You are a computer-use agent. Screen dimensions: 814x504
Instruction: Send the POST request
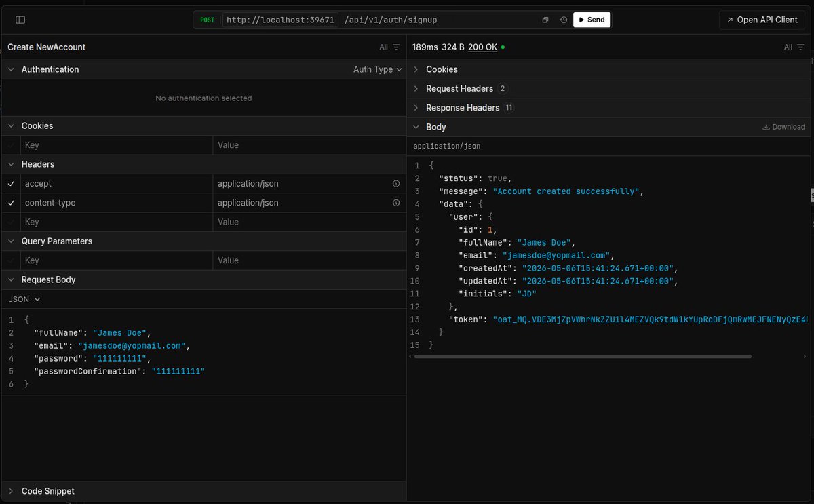(592, 20)
